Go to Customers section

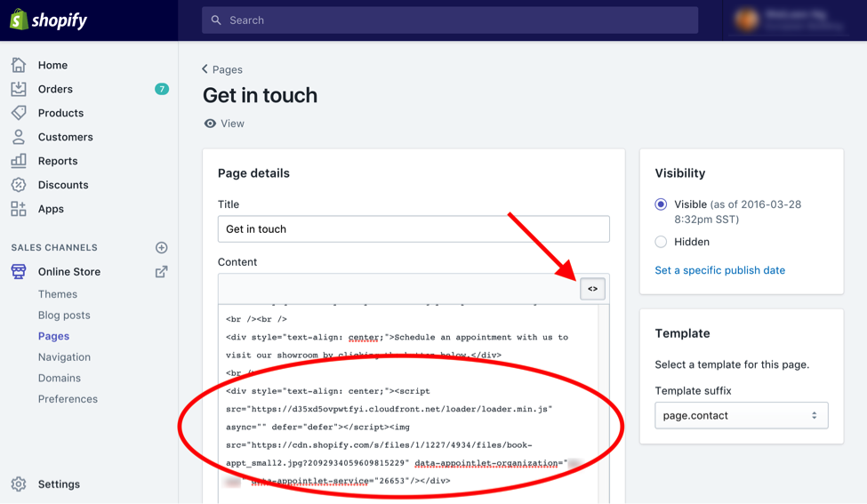pyautogui.click(x=65, y=137)
